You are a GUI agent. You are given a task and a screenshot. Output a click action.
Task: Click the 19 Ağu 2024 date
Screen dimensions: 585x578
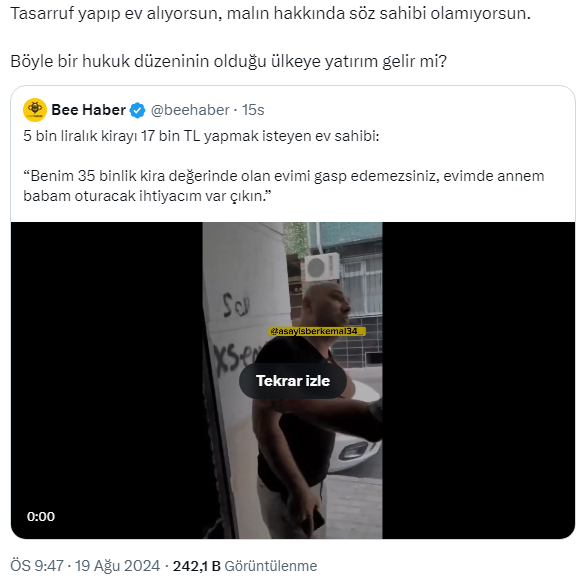coord(118,566)
